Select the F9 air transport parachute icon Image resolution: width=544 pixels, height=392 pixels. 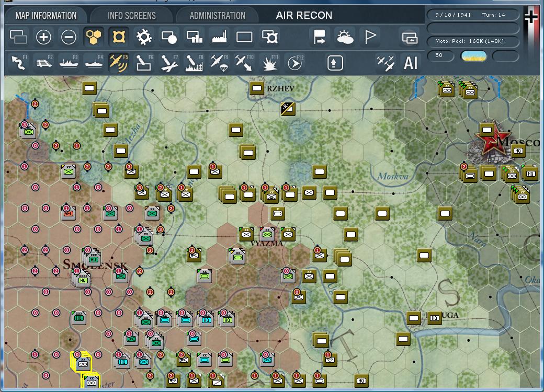pyautogui.click(x=219, y=63)
